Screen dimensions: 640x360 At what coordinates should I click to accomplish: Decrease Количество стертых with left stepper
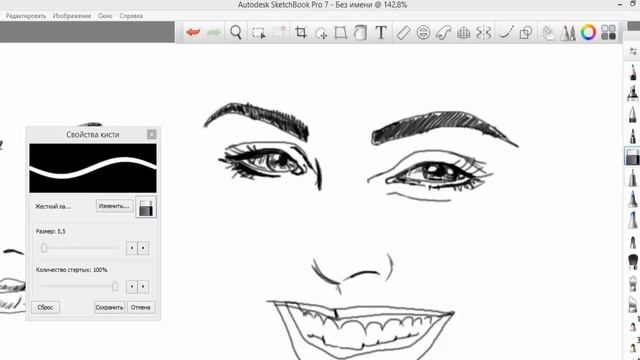coord(131,287)
